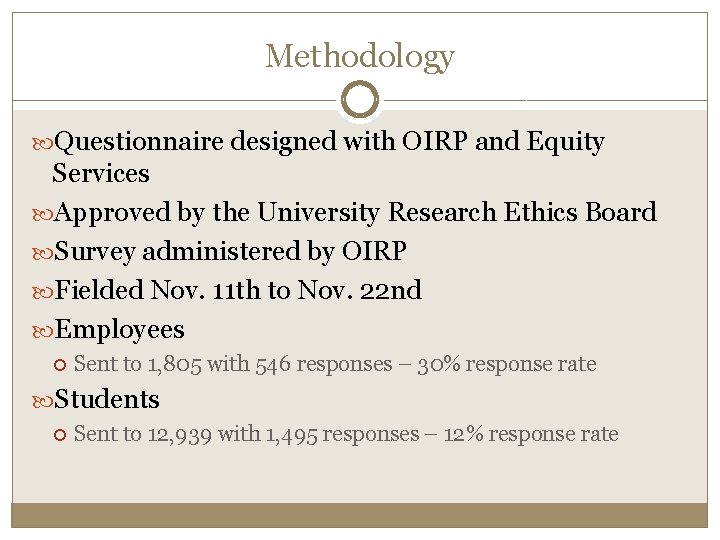Click the circle ornament below the title
The width and height of the screenshot is (720, 540).
(x=360, y=100)
